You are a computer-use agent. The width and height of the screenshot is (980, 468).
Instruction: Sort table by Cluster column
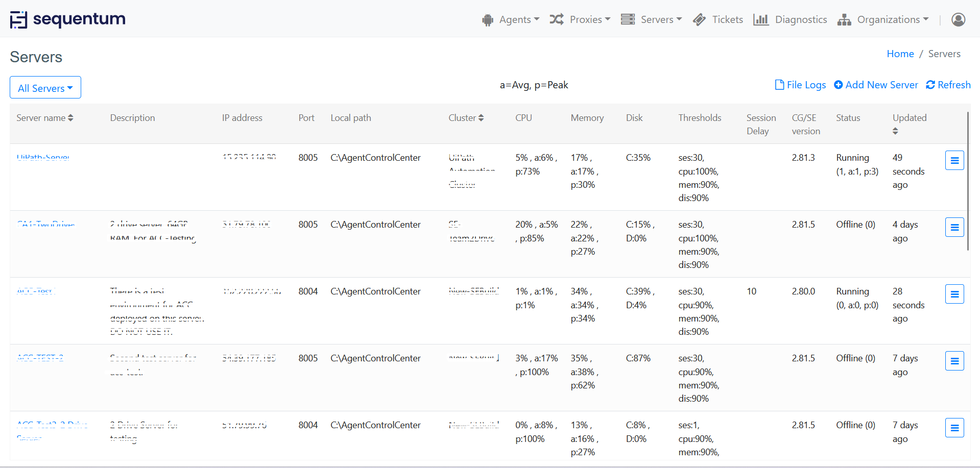tap(466, 118)
